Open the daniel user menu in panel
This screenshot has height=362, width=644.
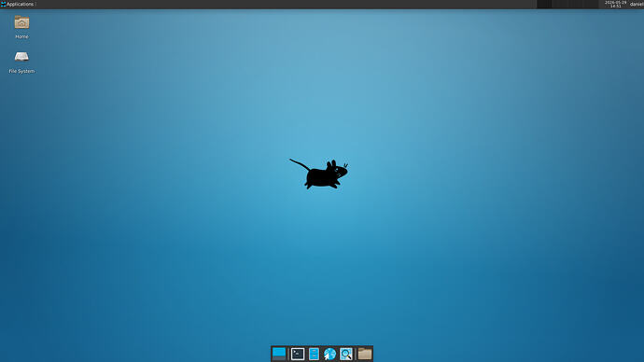click(637, 4)
